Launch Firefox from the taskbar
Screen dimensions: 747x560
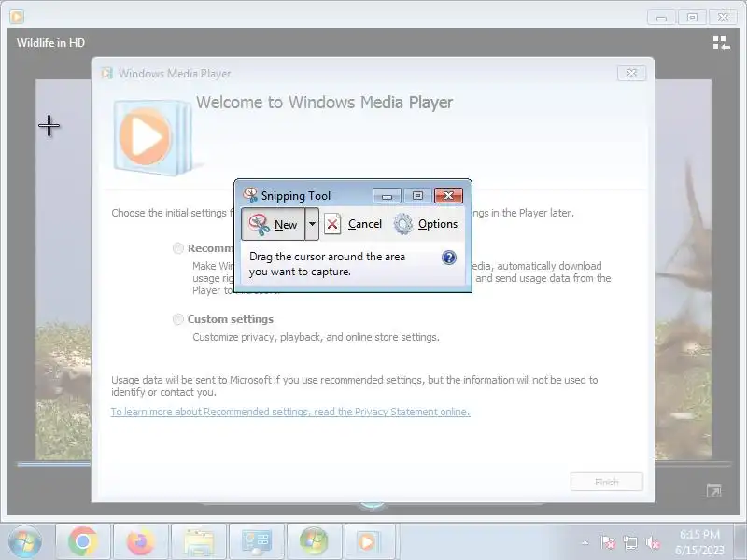click(x=141, y=541)
